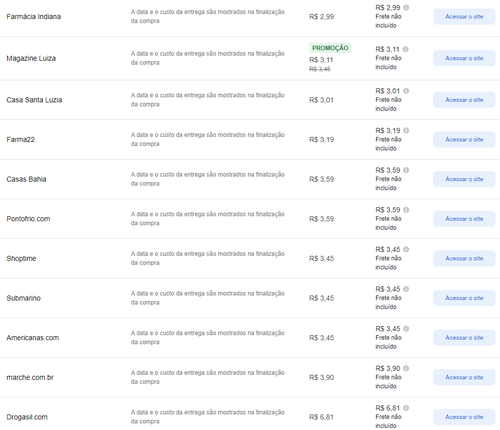
Task: Click the info icon in the Shoptime row
Action: 406,250
